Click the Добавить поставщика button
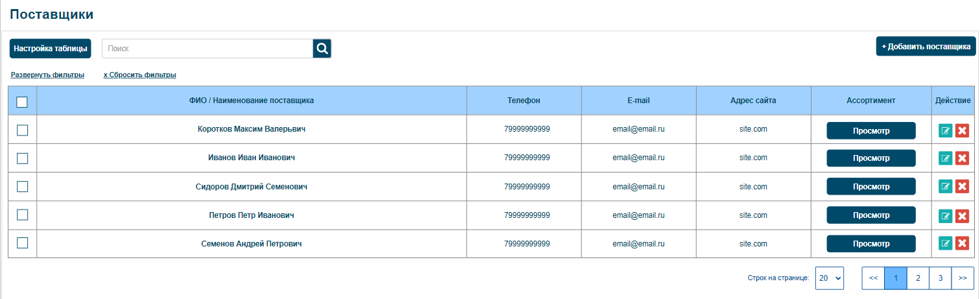Viewport: 980px width, 299px height. tap(926, 47)
